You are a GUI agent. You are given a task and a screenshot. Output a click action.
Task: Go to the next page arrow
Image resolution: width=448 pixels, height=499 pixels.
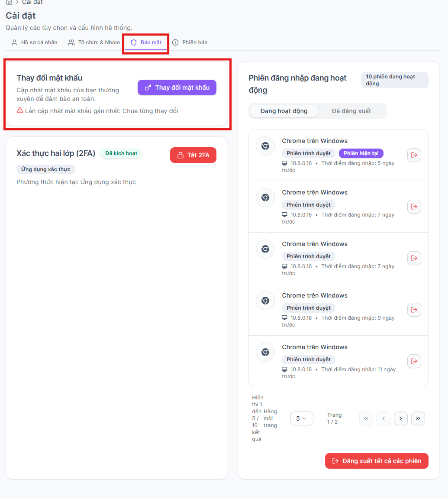(x=401, y=418)
